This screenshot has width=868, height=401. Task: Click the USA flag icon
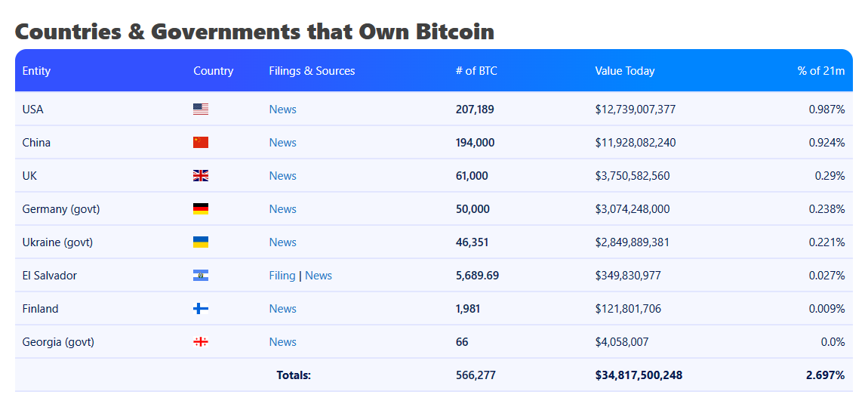(x=201, y=110)
